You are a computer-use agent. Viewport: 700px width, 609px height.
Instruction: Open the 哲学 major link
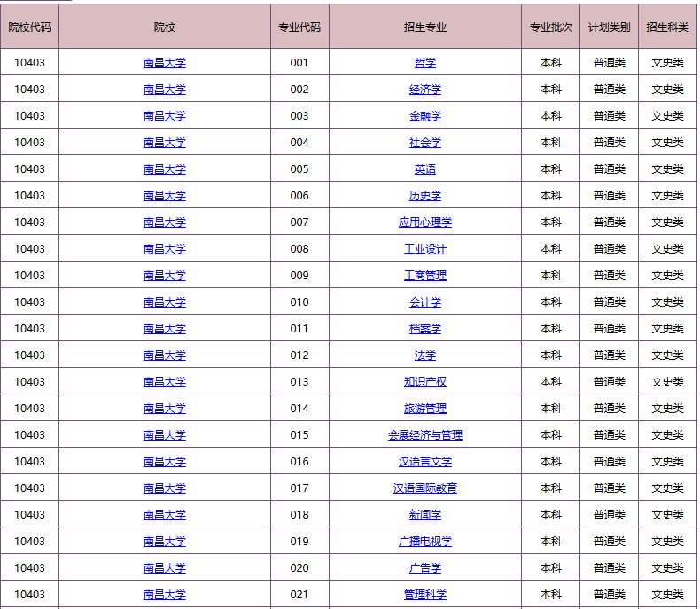[425, 63]
